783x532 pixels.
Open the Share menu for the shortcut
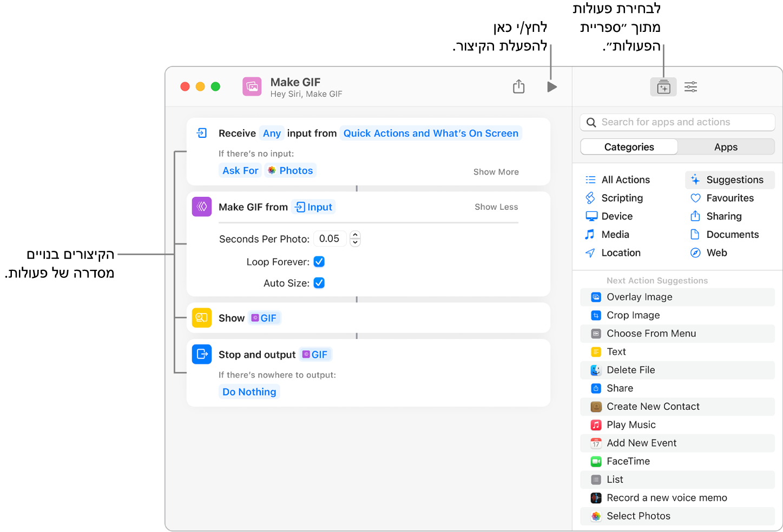[x=518, y=87]
